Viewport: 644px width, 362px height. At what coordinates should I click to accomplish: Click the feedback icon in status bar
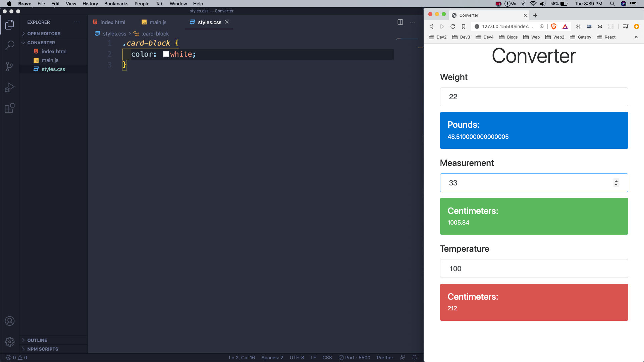pyautogui.click(x=402, y=358)
